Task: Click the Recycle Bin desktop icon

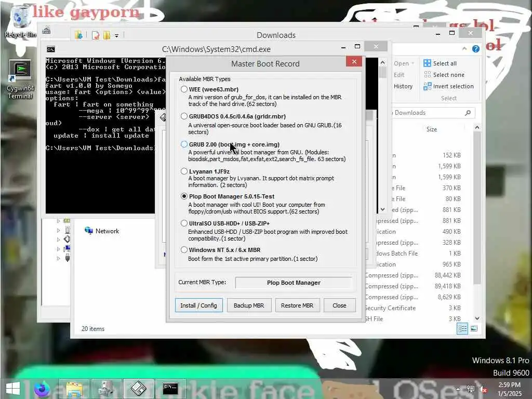Action: (20, 21)
